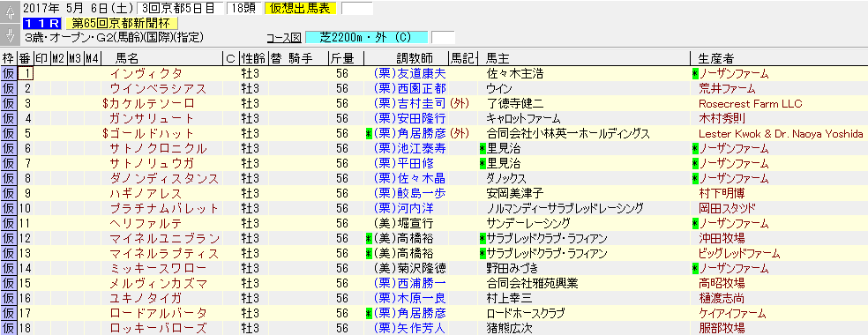
Task: Open breeder Rosecrest Farm LLC
Action: tap(750, 103)
